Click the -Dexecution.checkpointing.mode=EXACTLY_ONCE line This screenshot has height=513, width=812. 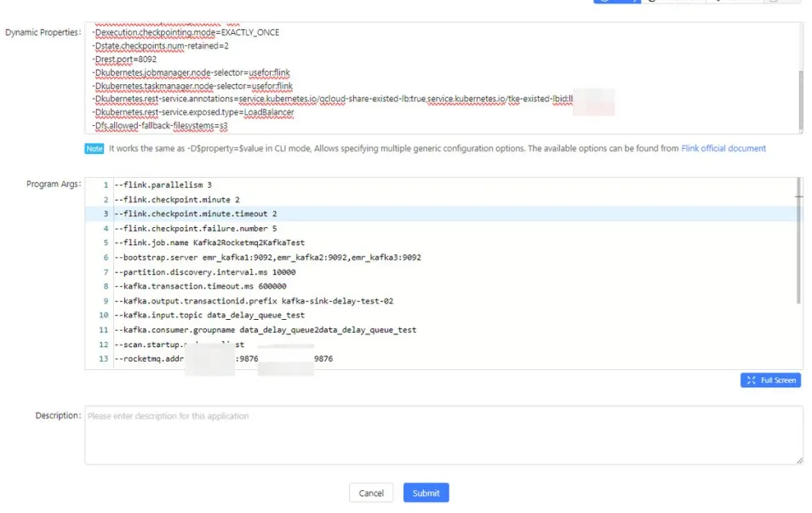[186, 32]
